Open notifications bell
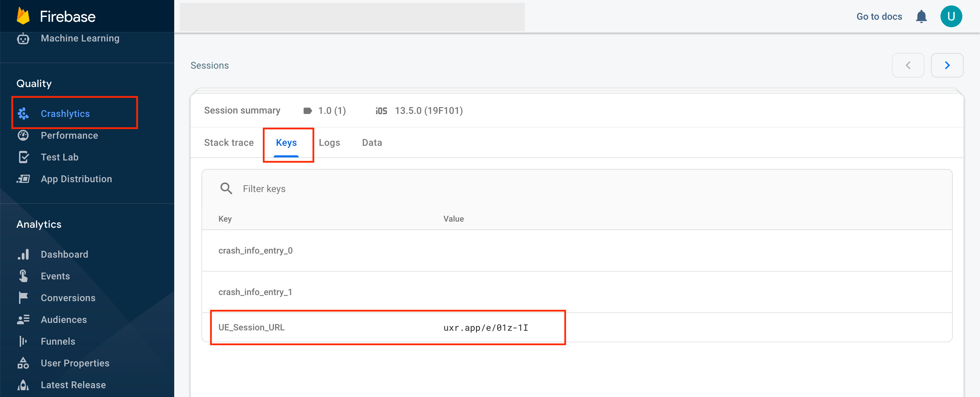The image size is (980, 397). tap(921, 17)
